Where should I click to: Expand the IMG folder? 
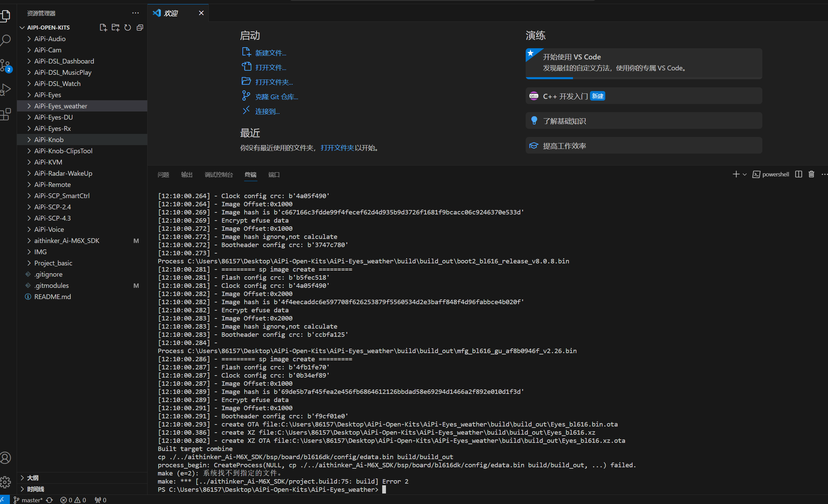tap(82, 252)
